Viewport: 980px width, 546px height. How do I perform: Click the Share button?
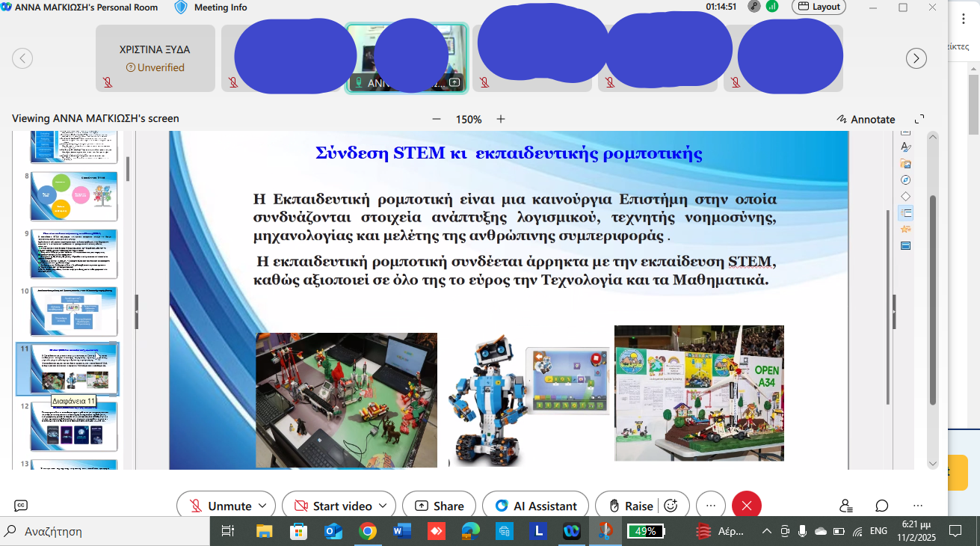click(439, 506)
